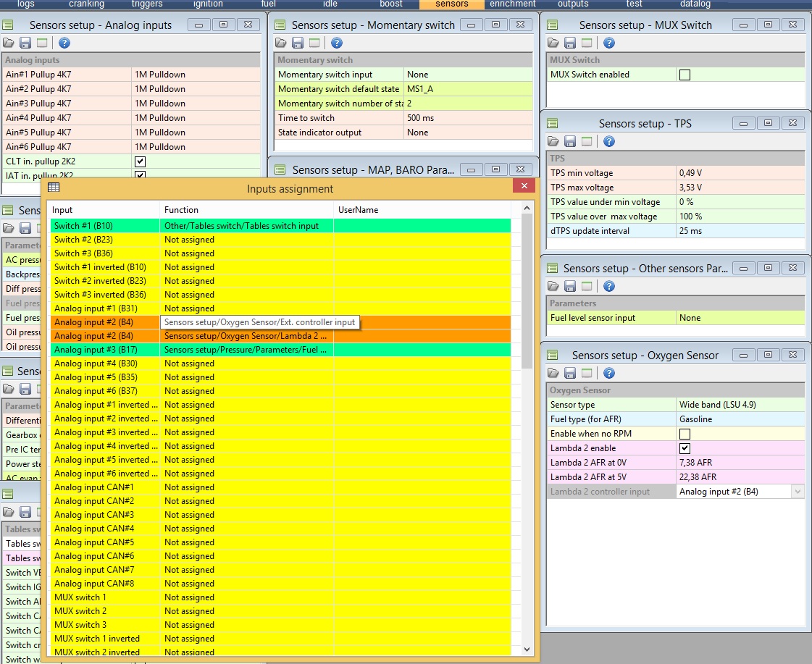Select Momentary switch default state value MS1_A
The width and height of the screenshot is (812, 664).
point(467,89)
